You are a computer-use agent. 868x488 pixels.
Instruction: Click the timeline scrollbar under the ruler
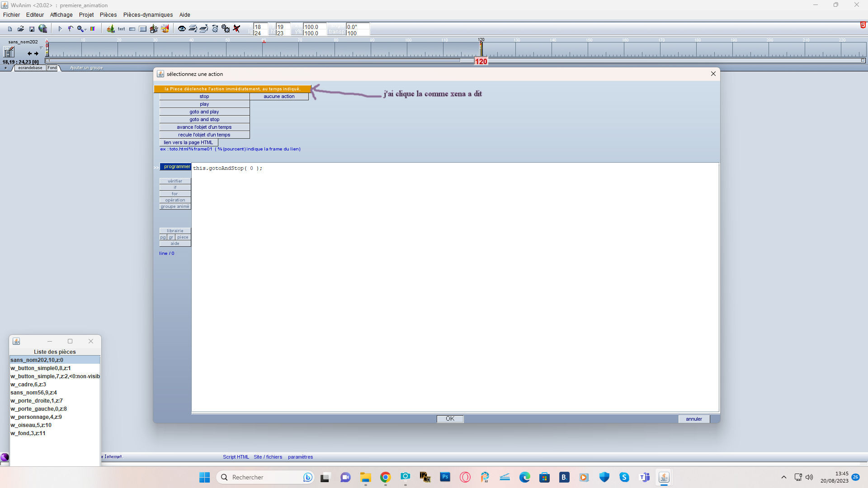[253, 61]
